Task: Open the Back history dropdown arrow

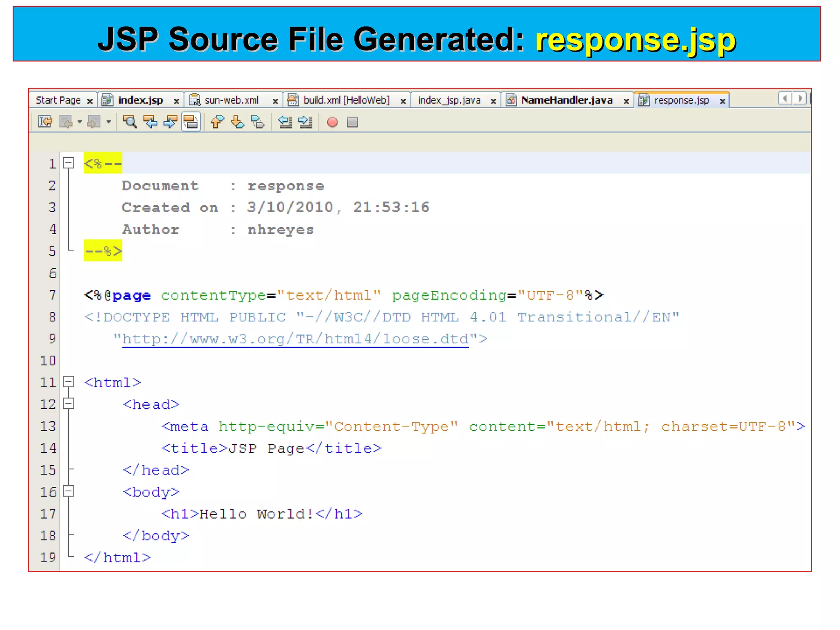Action: (80, 122)
